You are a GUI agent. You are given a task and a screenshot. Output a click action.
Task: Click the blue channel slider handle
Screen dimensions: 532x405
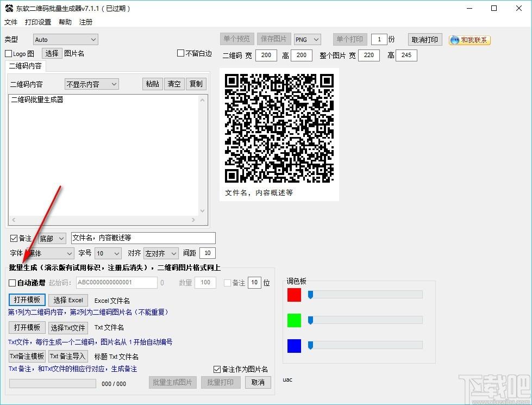pos(310,346)
